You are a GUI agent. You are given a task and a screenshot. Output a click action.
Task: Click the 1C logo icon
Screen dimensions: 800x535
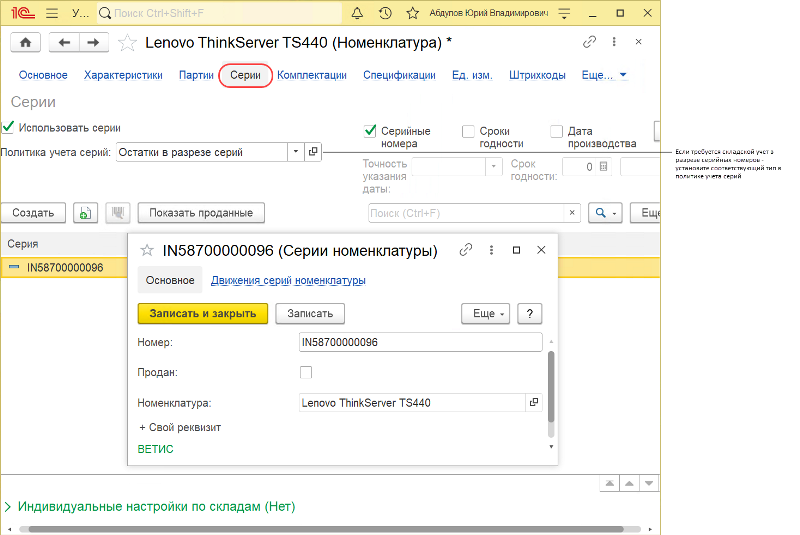click(x=23, y=13)
